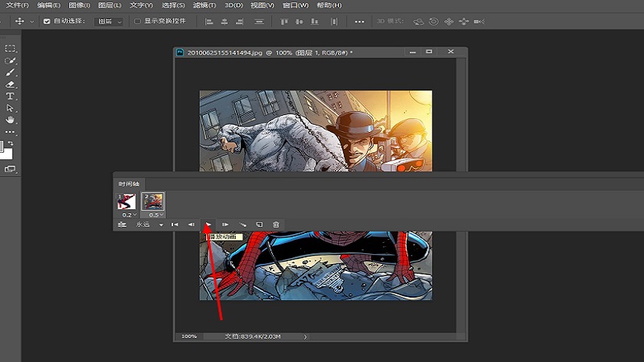Enable the 显示变换控件 checkbox
644x362 pixels.
138,22
